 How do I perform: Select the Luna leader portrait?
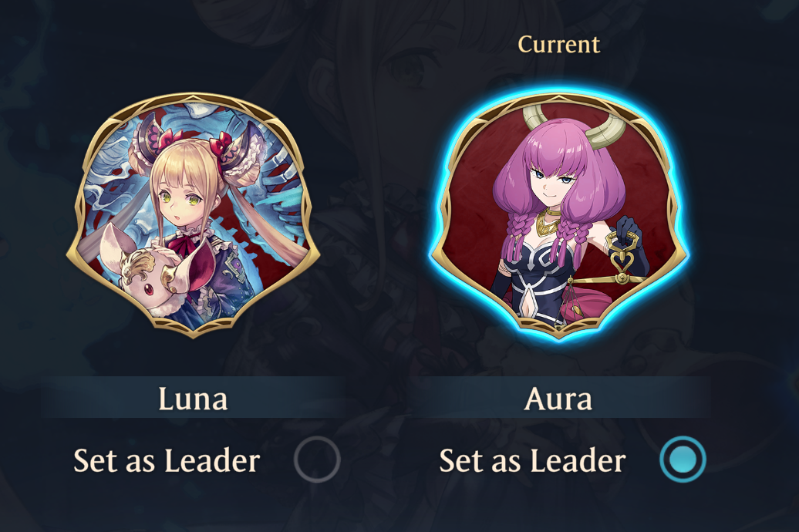(x=193, y=215)
